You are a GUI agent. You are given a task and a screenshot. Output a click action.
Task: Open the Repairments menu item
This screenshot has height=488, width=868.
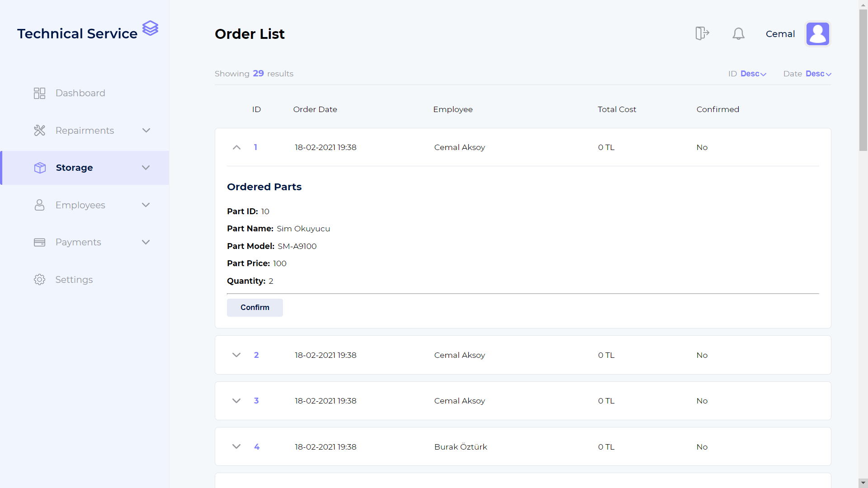click(85, 131)
